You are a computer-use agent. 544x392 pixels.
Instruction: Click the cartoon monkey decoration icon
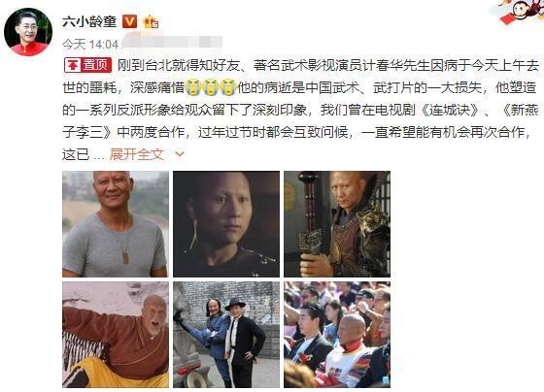[522, 11]
